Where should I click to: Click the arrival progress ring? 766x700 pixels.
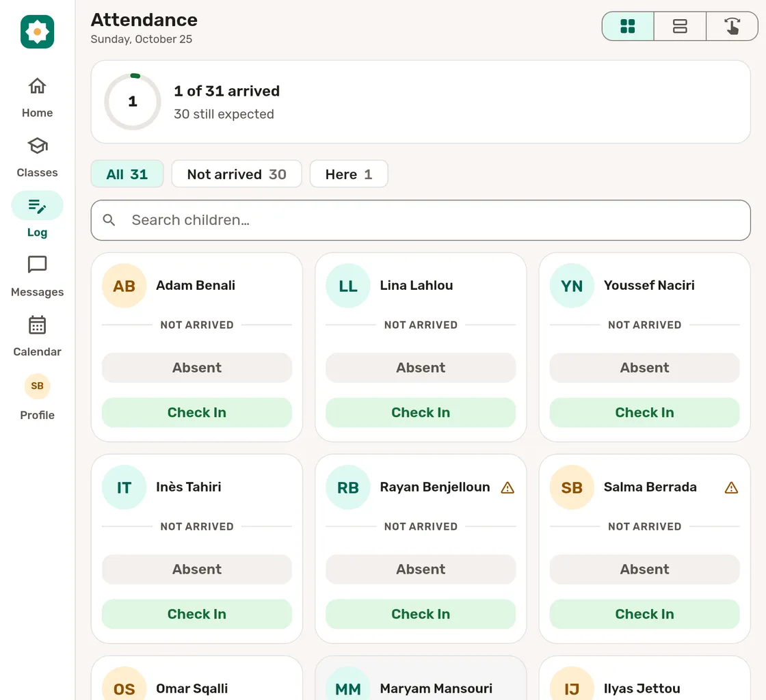[x=133, y=102]
